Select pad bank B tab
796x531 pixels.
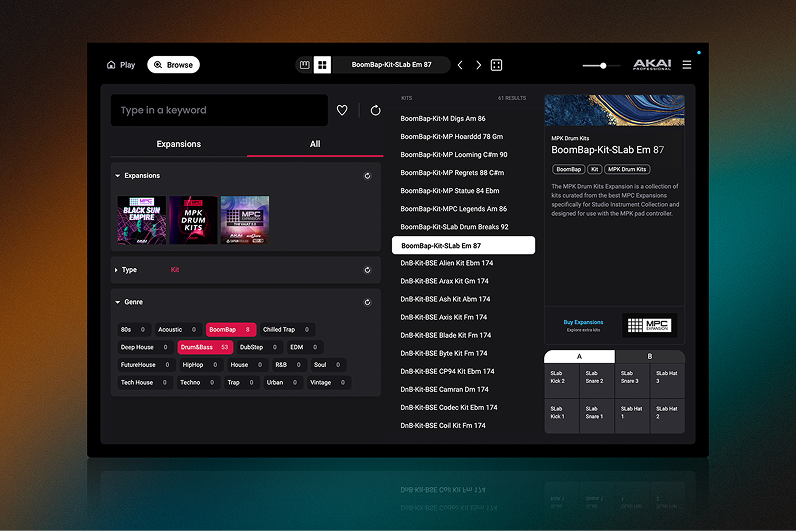[649, 356]
